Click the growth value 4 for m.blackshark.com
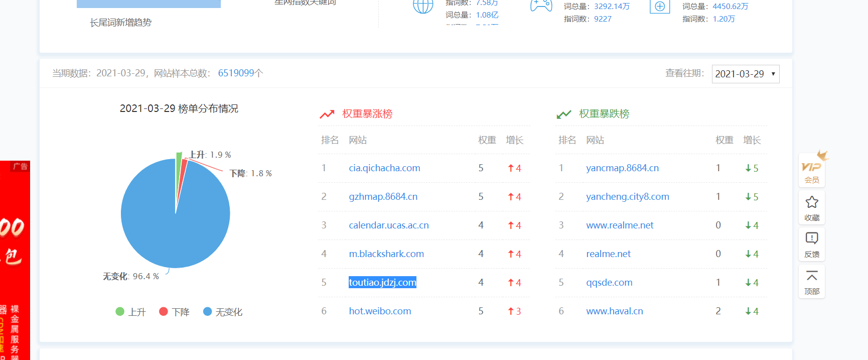 click(x=518, y=254)
